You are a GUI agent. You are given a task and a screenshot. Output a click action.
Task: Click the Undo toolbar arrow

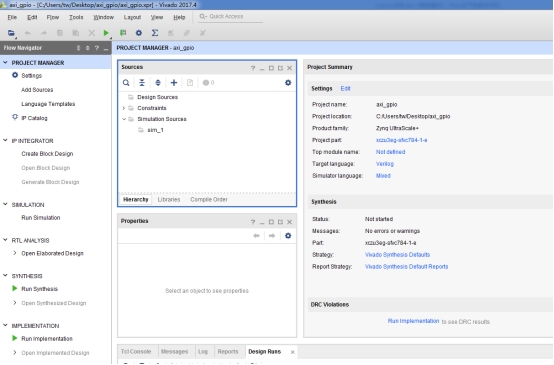coord(28,33)
